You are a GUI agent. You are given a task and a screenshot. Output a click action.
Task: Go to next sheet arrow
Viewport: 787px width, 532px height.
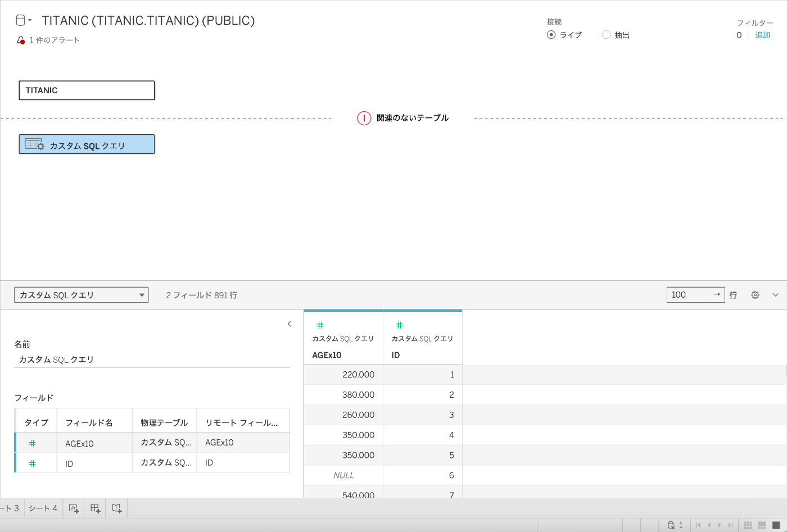pos(720,525)
